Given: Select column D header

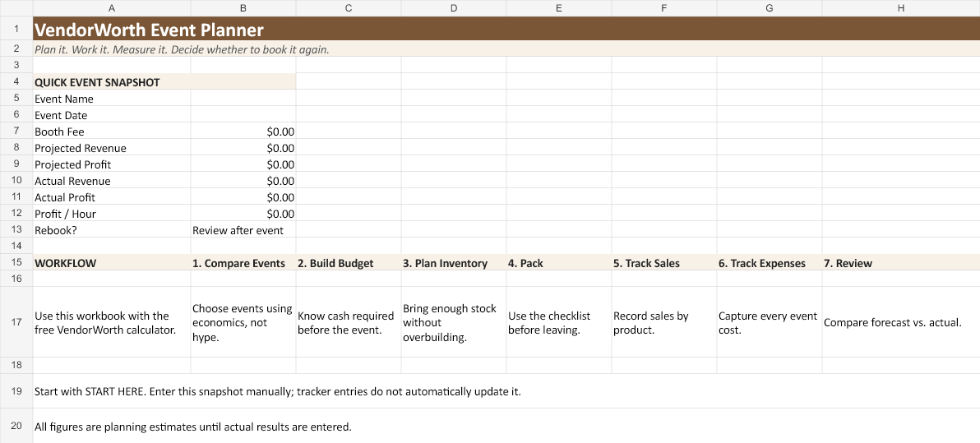Looking at the screenshot, I should [454, 8].
